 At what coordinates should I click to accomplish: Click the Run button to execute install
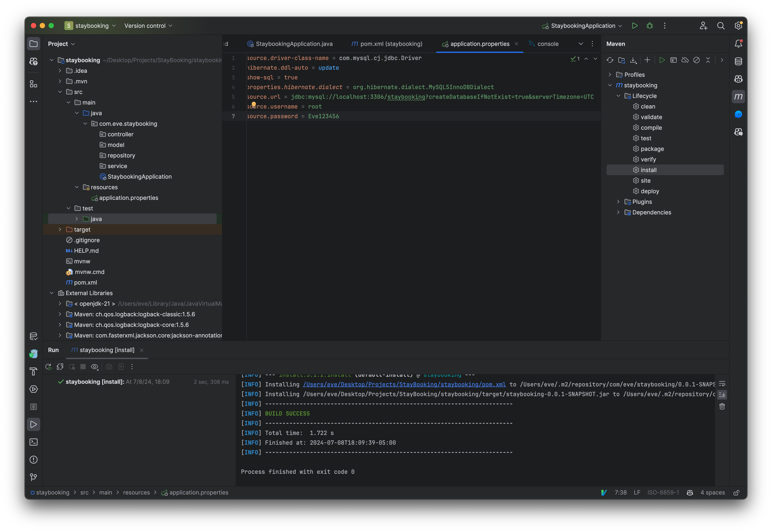(661, 60)
